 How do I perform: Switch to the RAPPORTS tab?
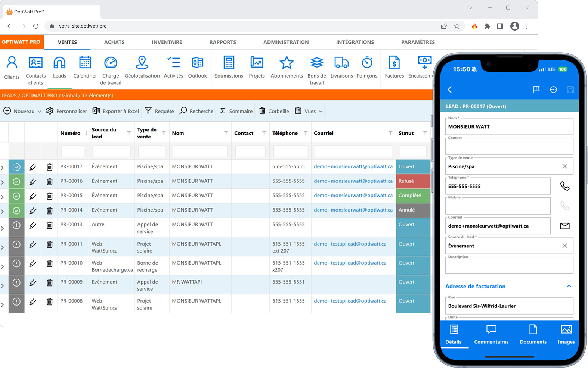click(x=223, y=42)
